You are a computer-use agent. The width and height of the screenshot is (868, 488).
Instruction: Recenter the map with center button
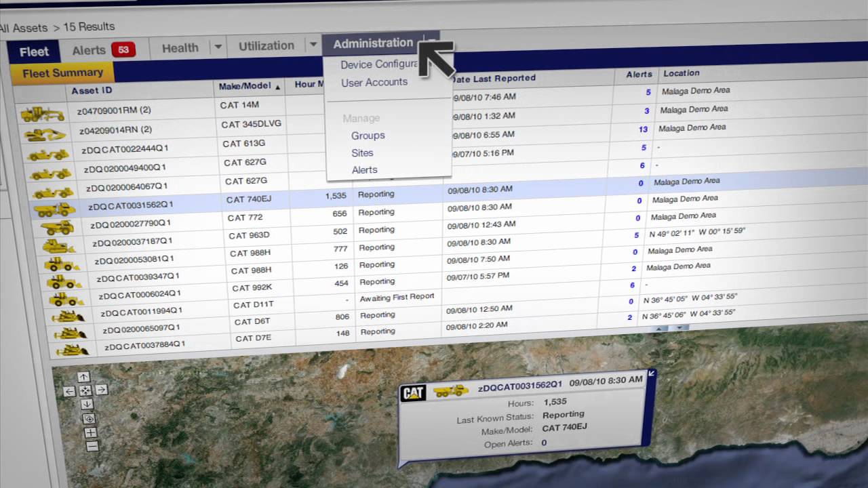click(85, 390)
